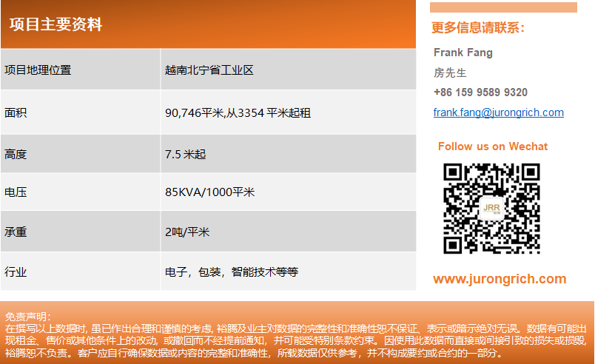
Task: Select the 7.5 米起 height value
Action: coord(186,155)
